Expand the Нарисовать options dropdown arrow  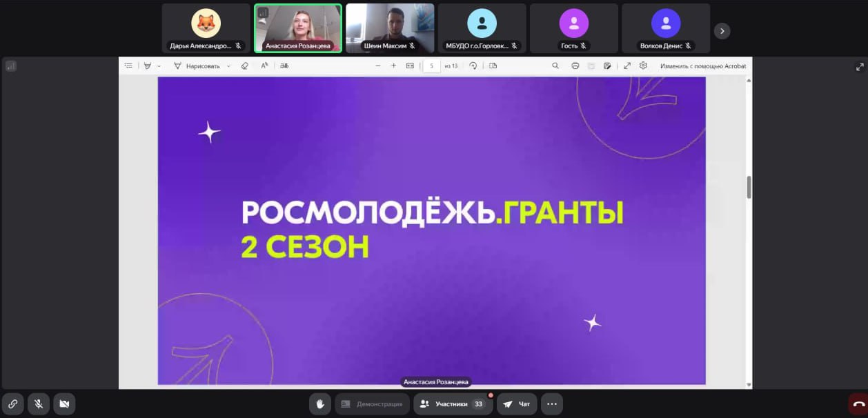click(x=228, y=66)
